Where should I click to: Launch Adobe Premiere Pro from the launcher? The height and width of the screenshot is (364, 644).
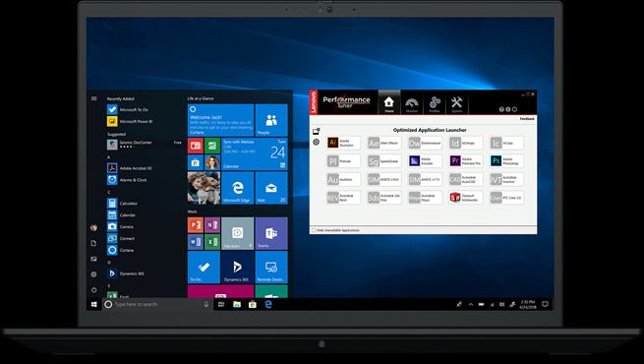click(x=465, y=161)
